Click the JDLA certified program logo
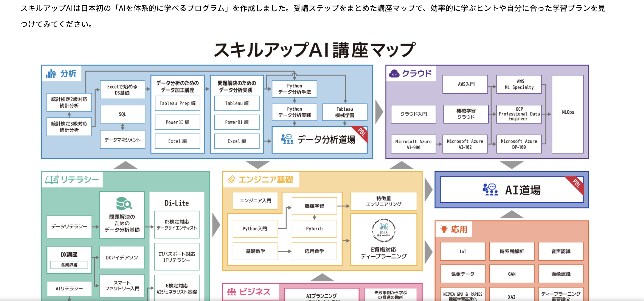Screen dimensions: 644x301 pyautogui.click(x=384, y=230)
